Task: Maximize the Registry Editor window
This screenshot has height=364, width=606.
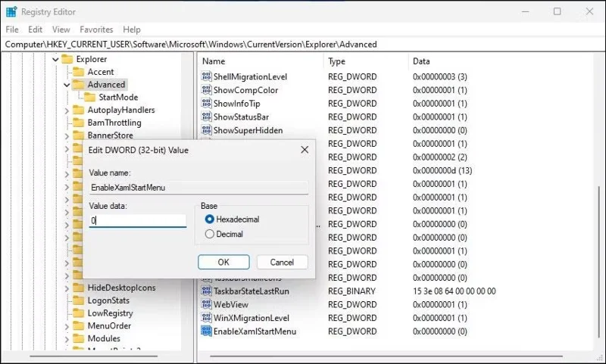Action: 557,11
